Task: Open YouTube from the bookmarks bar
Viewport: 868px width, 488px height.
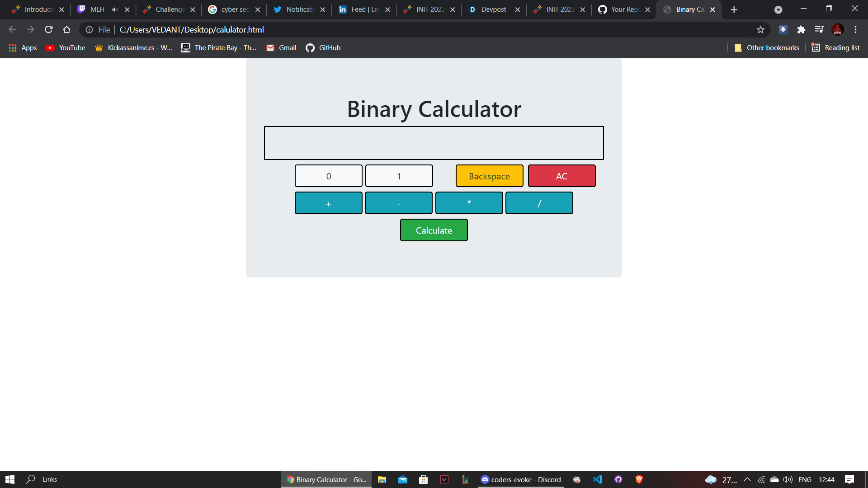Action: click(65, 47)
